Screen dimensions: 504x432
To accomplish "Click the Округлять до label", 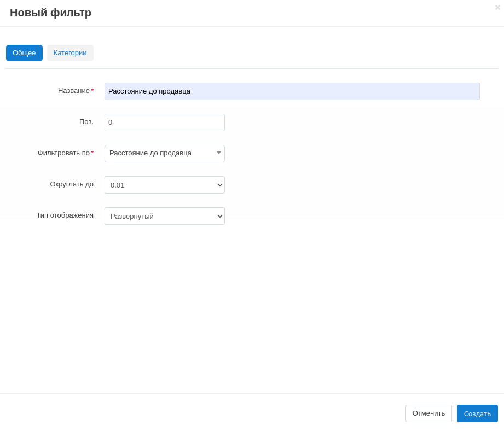I will [72, 184].
